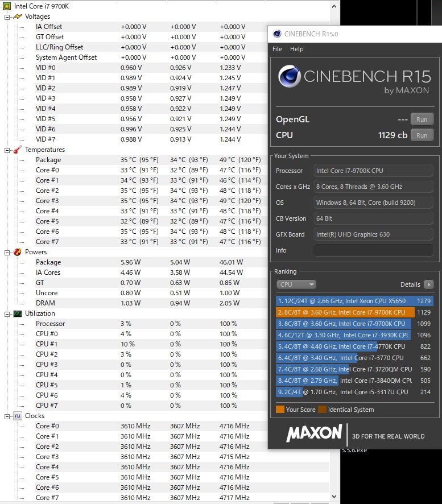Click the brown Identical System legend swatch
The width and height of the screenshot is (442, 504).
click(x=322, y=410)
